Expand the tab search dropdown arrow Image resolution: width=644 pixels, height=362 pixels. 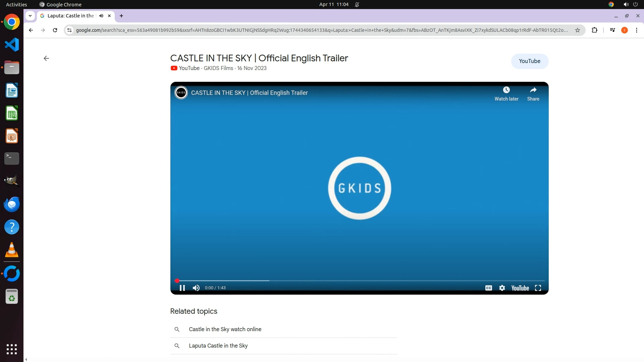pyautogui.click(x=30, y=15)
